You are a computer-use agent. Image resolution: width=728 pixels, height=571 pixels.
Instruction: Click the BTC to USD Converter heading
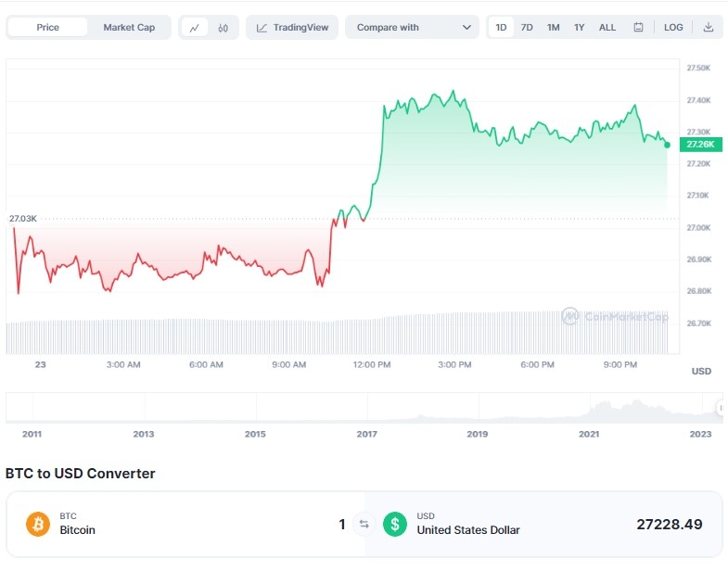click(x=80, y=474)
